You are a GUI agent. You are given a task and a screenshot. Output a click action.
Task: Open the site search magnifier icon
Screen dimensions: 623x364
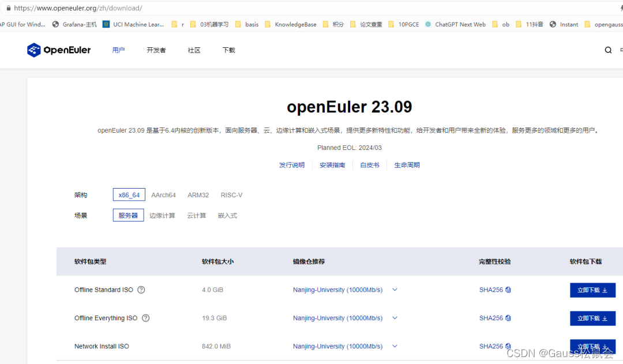click(608, 50)
